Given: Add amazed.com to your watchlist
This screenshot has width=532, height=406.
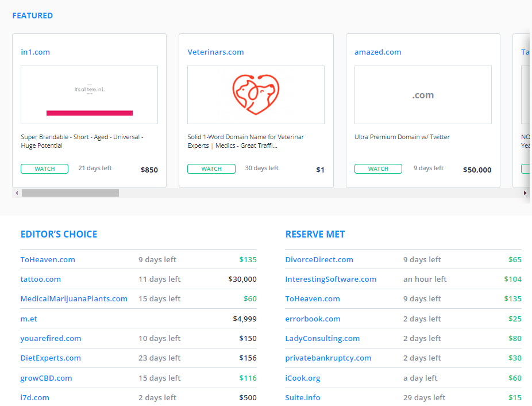Looking at the screenshot, I should [378, 168].
